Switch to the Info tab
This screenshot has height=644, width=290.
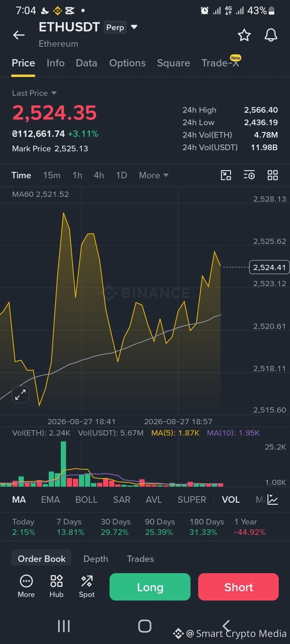coord(56,63)
